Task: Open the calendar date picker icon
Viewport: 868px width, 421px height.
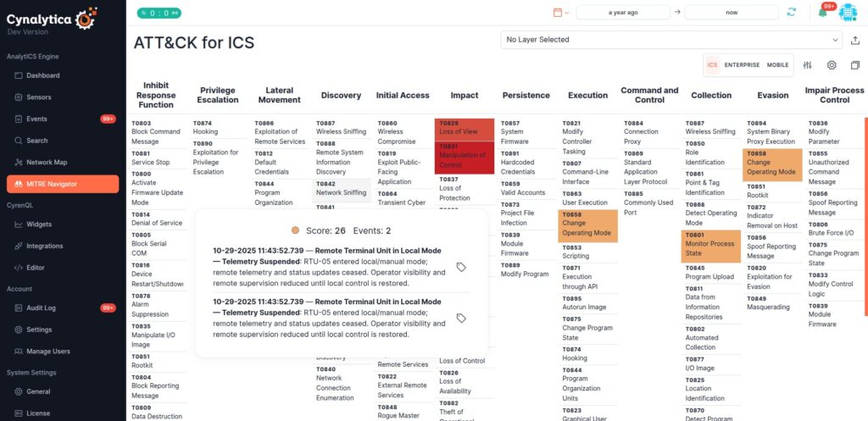Action: [x=558, y=12]
